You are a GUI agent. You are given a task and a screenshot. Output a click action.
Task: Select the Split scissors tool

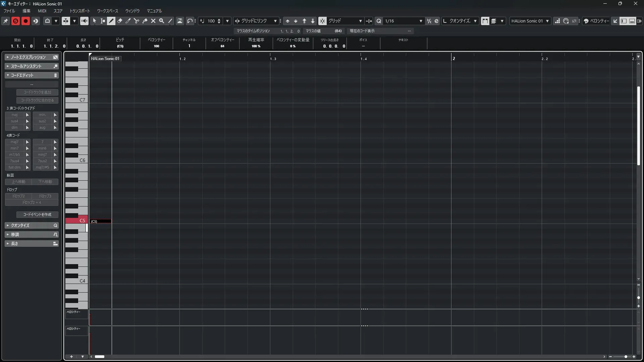click(137, 21)
